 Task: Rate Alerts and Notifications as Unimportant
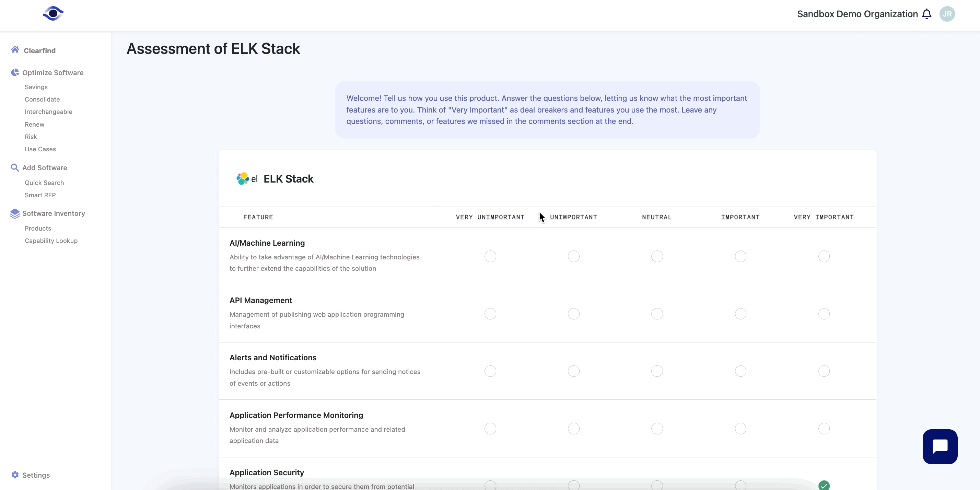[573, 371]
